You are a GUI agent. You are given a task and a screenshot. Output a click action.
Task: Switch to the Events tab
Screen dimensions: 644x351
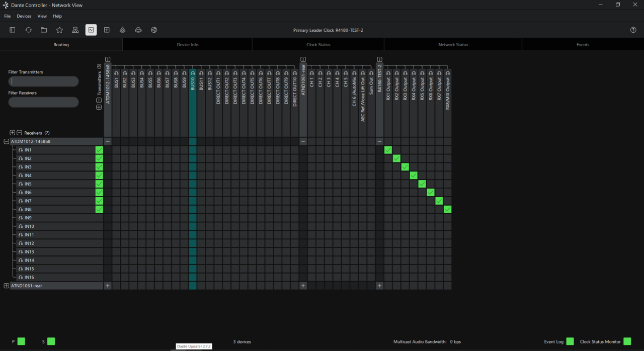pyautogui.click(x=583, y=45)
